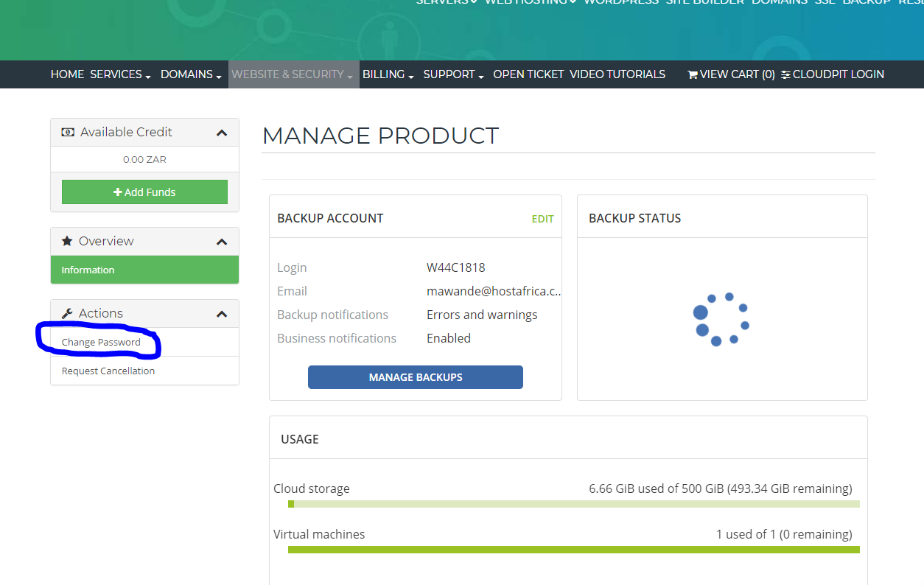Click the Backup Account panel title
Screen dimensions: 924x585
(x=330, y=218)
